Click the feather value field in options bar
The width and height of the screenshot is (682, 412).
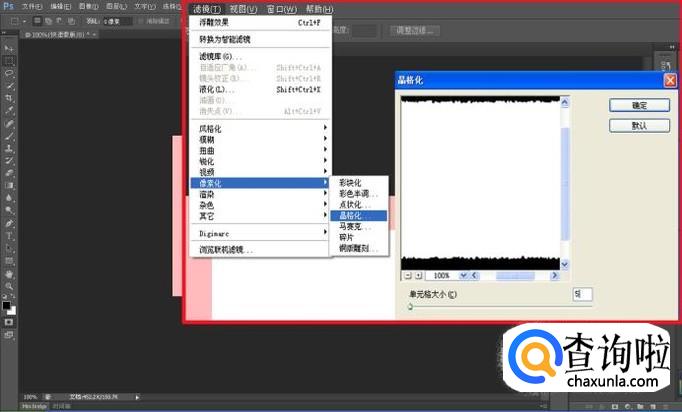coord(118,21)
